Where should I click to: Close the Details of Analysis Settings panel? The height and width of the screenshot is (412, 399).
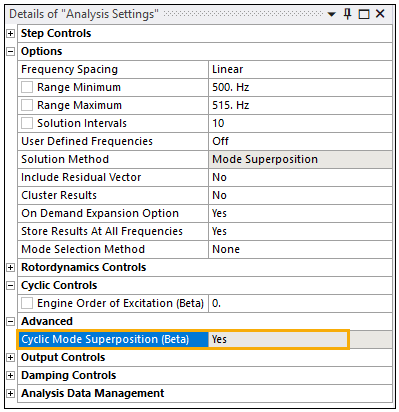tap(380, 14)
